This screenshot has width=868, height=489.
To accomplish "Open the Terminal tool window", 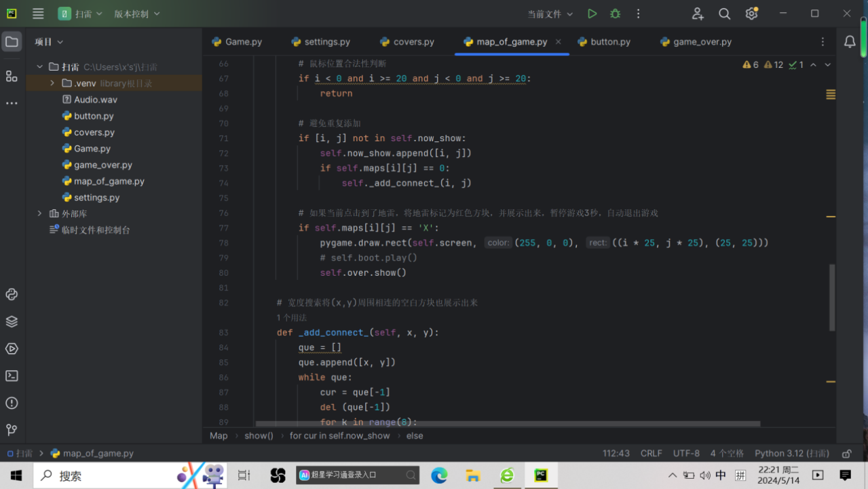I will 12,376.
